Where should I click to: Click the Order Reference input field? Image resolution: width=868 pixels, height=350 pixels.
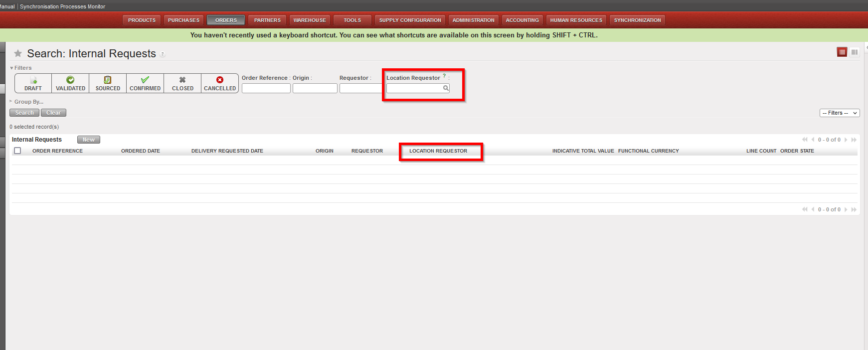[266, 88]
